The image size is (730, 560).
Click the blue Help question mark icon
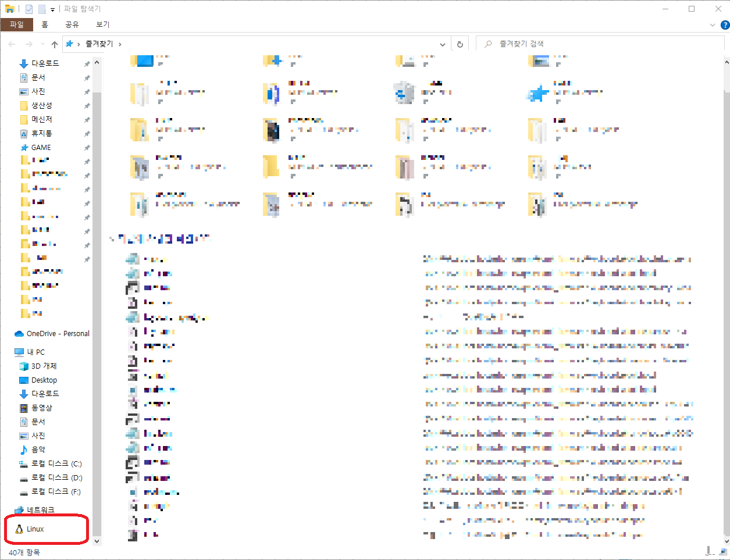[x=725, y=25]
